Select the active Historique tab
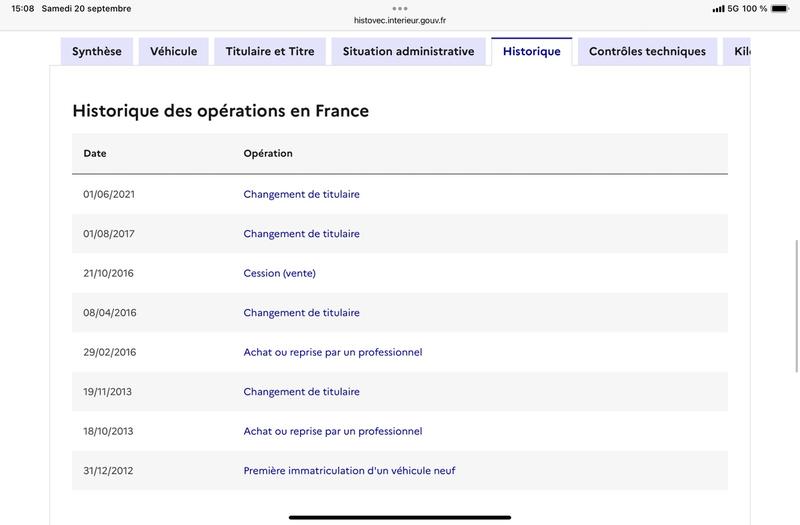This screenshot has height=525, width=800. pos(532,52)
